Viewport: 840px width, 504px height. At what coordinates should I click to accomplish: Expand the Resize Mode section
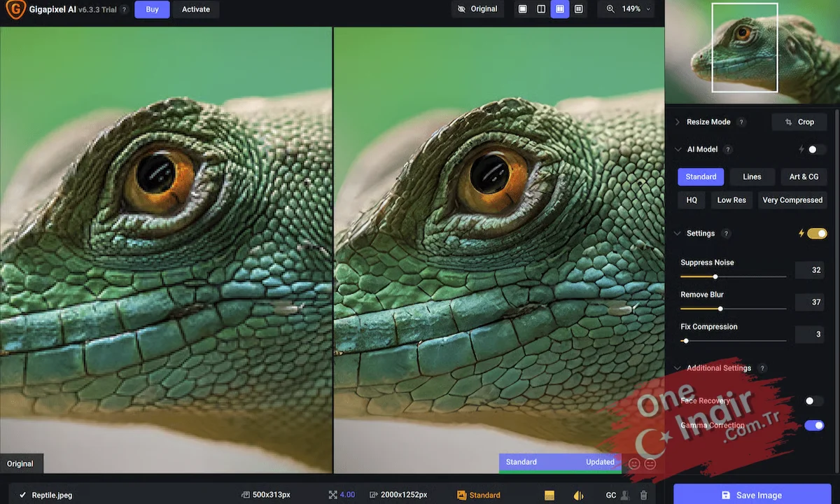coord(677,122)
